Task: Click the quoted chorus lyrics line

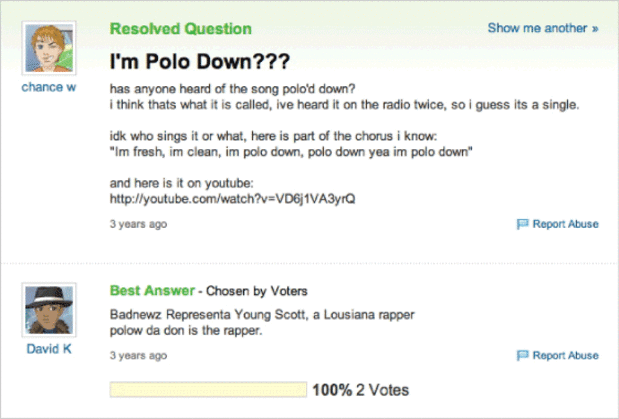Action: 291,152
